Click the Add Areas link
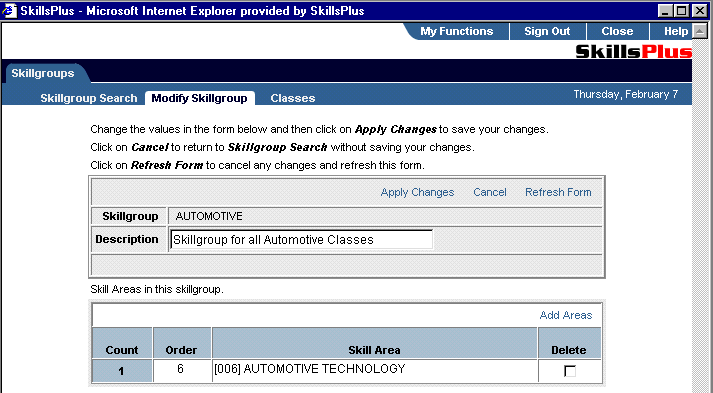Viewport: 713px width, 393px height. coord(566,315)
